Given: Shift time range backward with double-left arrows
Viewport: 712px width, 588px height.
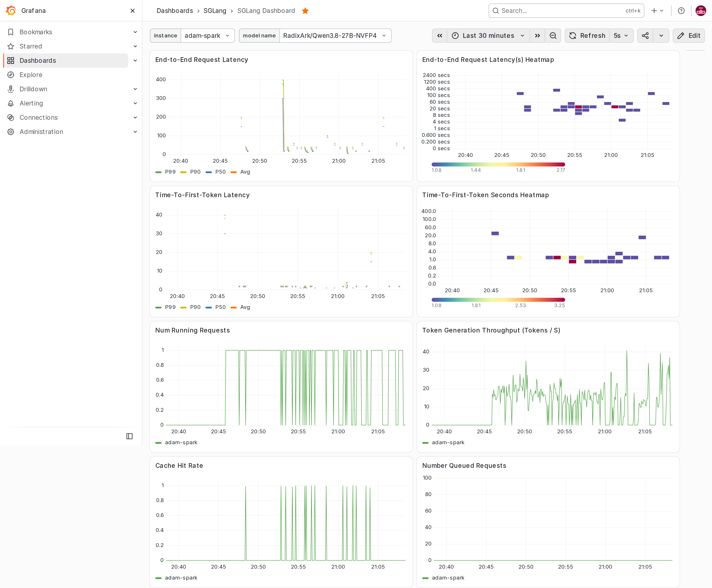Looking at the screenshot, I should click(439, 36).
